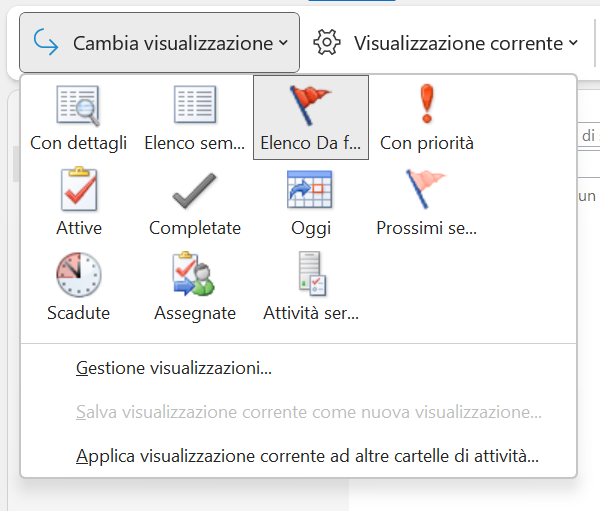Switch to Con priorità view

pyautogui.click(x=427, y=117)
